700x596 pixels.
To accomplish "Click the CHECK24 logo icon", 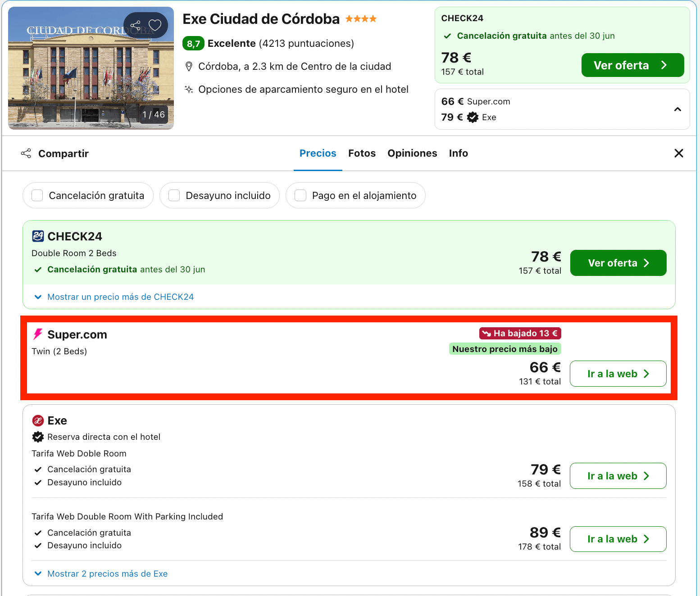I will pos(38,236).
